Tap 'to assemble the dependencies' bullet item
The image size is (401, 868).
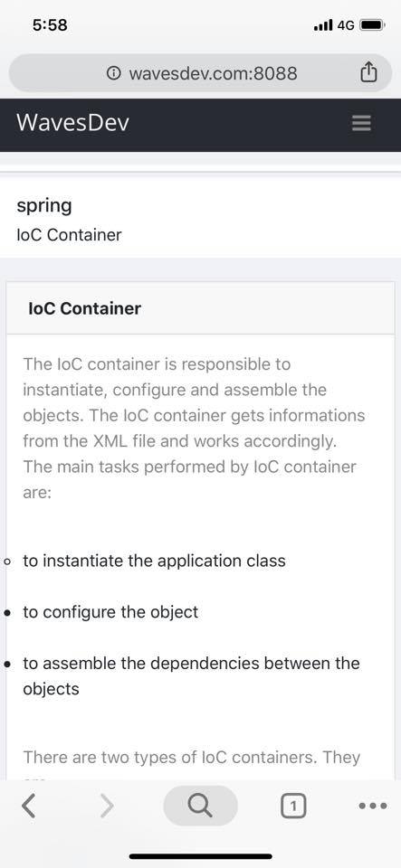[x=191, y=676]
